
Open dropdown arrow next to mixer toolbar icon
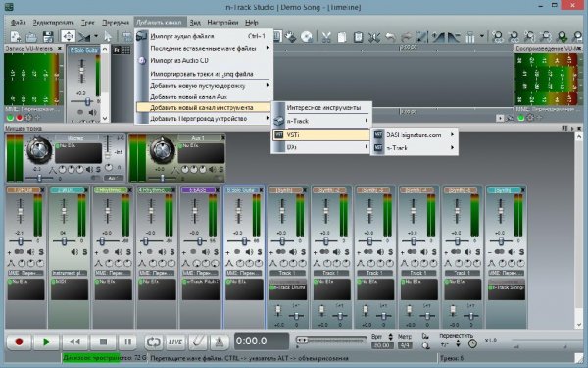[x=481, y=37]
